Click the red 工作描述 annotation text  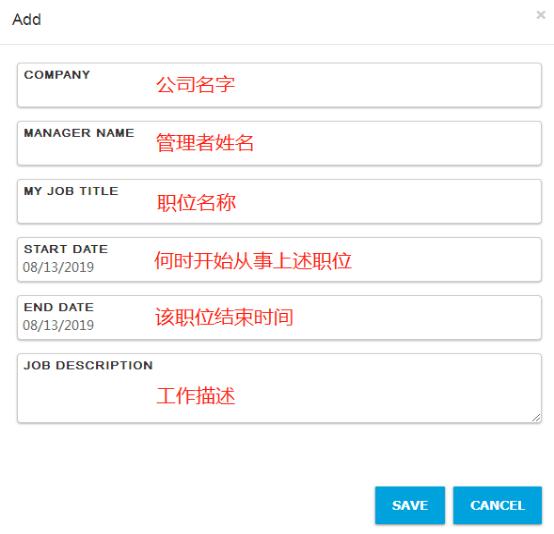coord(196,395)
